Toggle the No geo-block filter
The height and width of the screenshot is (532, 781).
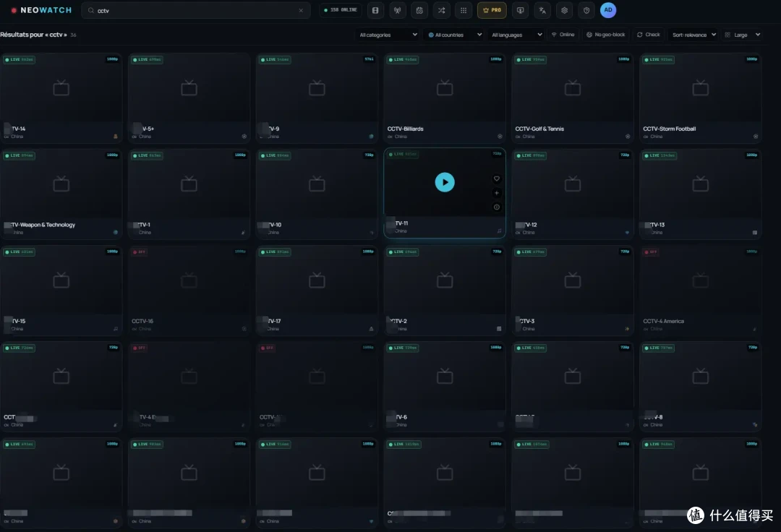(x=606, y=35)
